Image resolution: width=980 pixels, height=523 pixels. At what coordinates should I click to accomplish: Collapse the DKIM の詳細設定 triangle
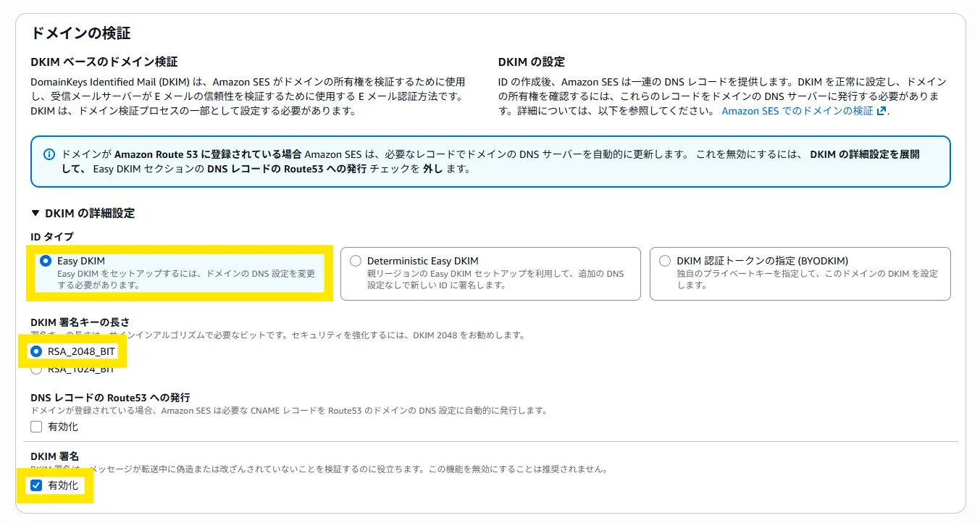[x=35, y=213]
